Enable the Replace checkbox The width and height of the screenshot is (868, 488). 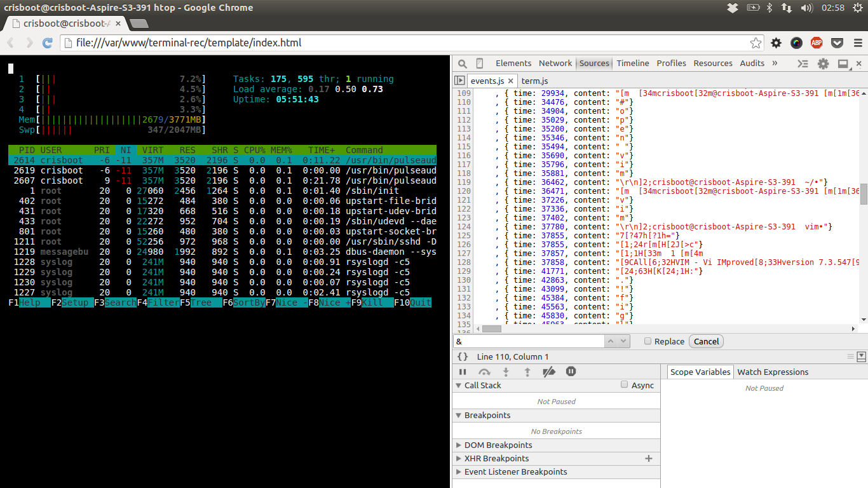648,341
